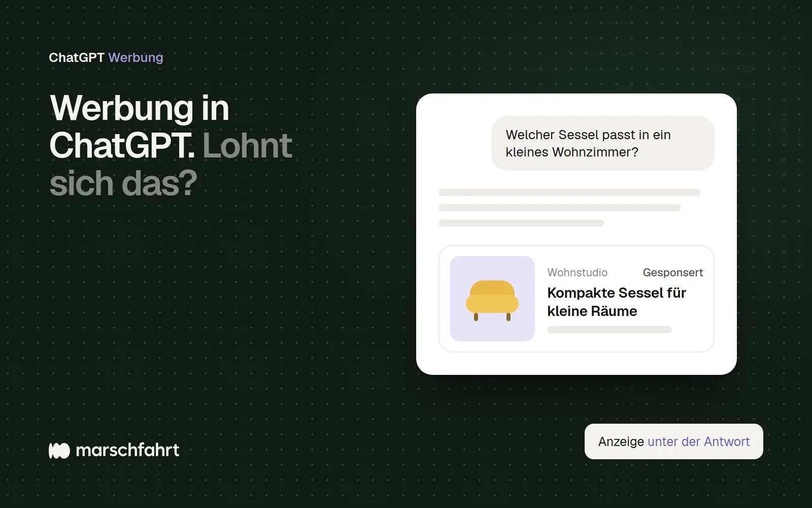Click the marschfahrt logo icon
Image resolution: width=812 pixels, height=508 pixels.
[x=59, y=451]
